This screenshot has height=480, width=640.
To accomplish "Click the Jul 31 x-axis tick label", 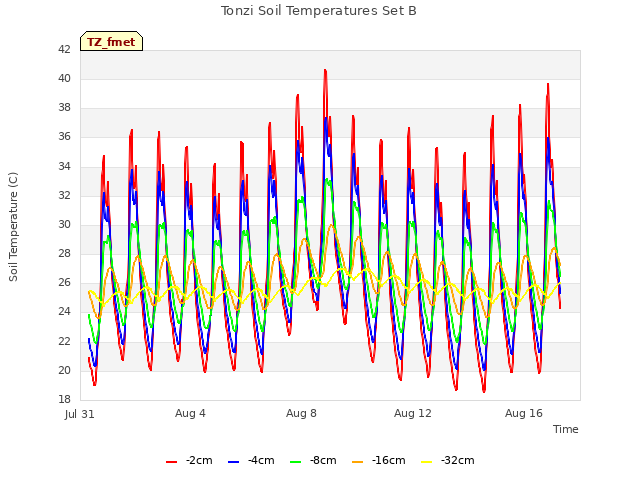I will (80, 414).
